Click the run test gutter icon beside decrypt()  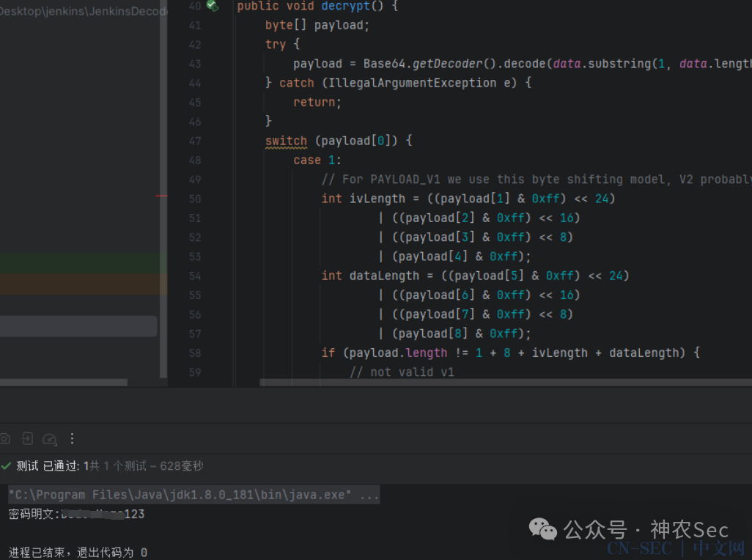click(x=213, y=7)
